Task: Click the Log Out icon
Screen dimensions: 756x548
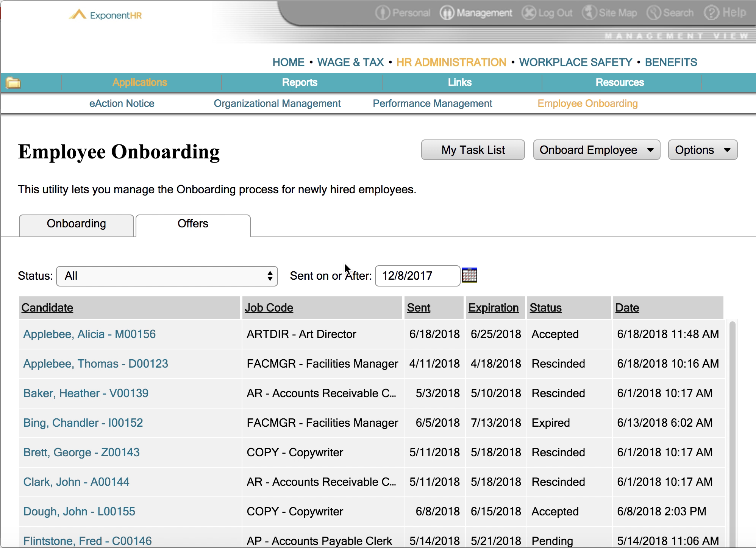Action: pos(529,13)
